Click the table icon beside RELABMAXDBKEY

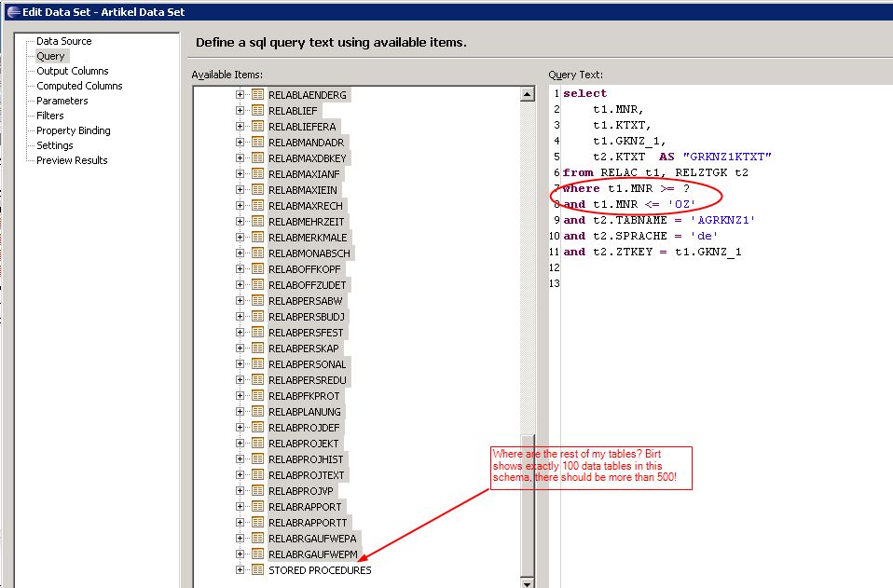257,157
